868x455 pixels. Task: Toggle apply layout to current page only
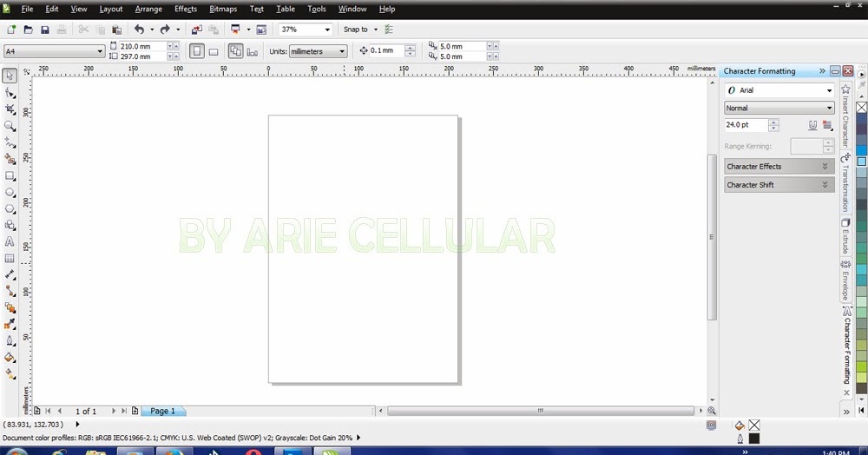(x=253, y=51)
